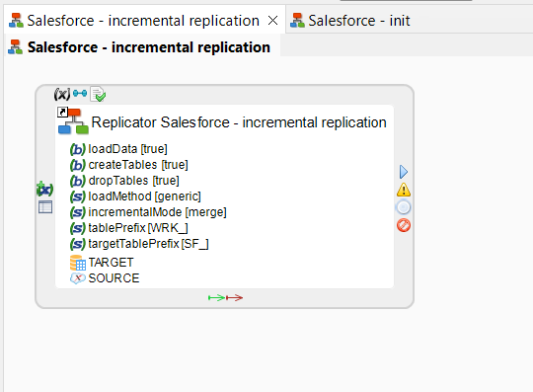The image size is (533, 392).
Task: Select the dropTables [true] parameter
Action: tap(124, 181)
